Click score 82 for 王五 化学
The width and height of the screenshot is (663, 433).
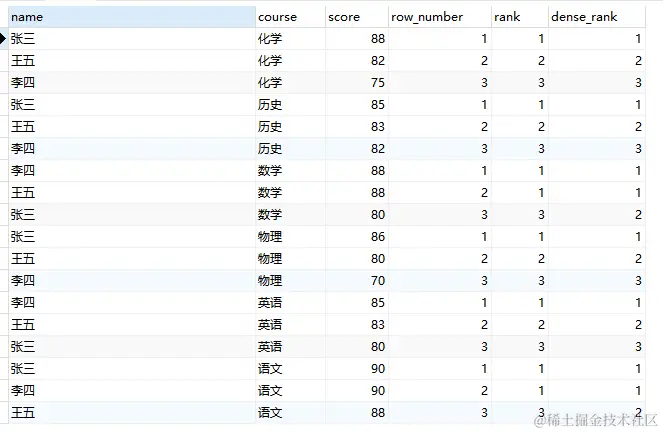coord(356,61)
